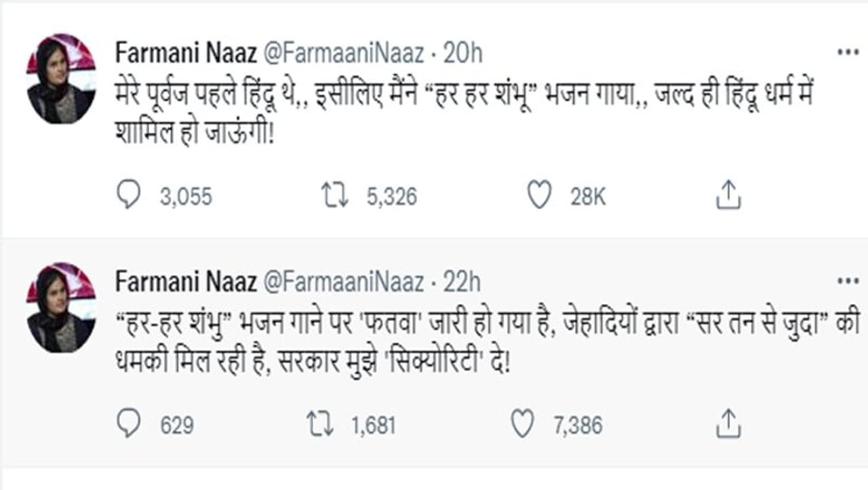
Task: Like the tweet with 7,386 likes
Action: (x=522, y=425)
